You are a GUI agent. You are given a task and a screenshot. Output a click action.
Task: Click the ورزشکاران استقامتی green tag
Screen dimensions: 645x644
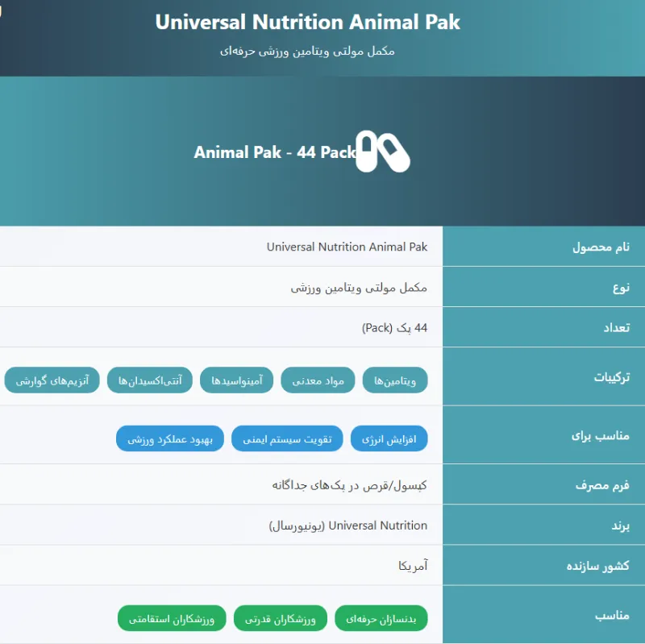pyautogui.click(x=172, y=618)
